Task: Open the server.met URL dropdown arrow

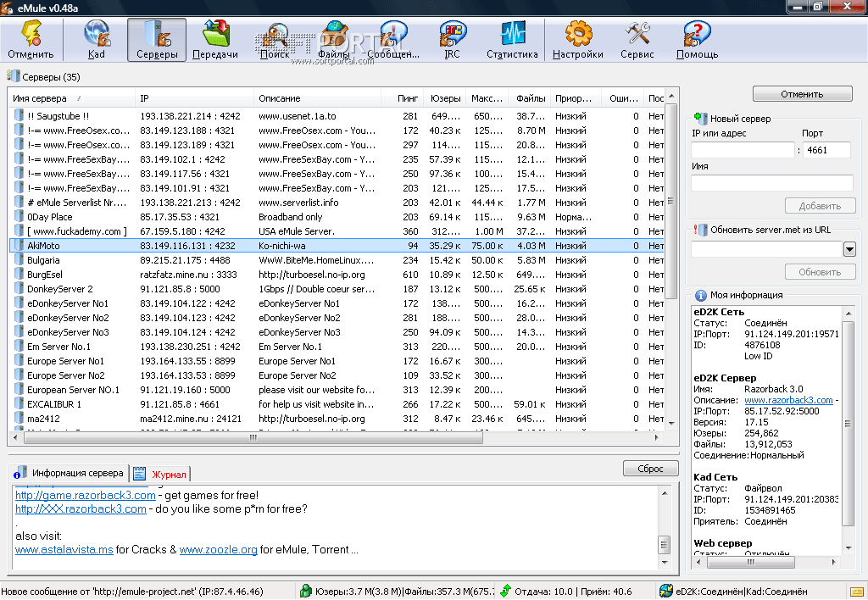Action: coord(849,250)
